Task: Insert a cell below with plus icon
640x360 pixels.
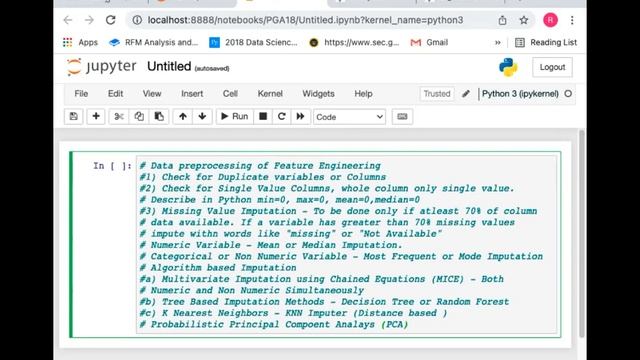Action: tap(96, 117)
